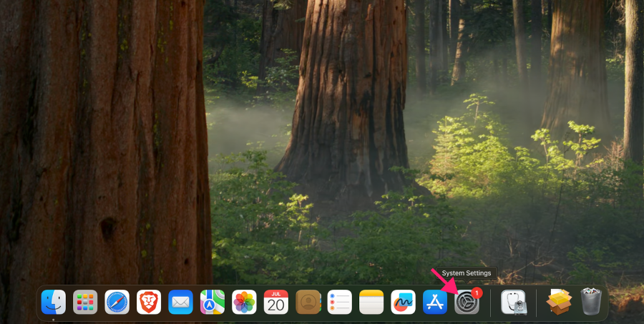Open Maps from the Dock
The width and height of the screenshot is (644, 324).
point(213,302)
